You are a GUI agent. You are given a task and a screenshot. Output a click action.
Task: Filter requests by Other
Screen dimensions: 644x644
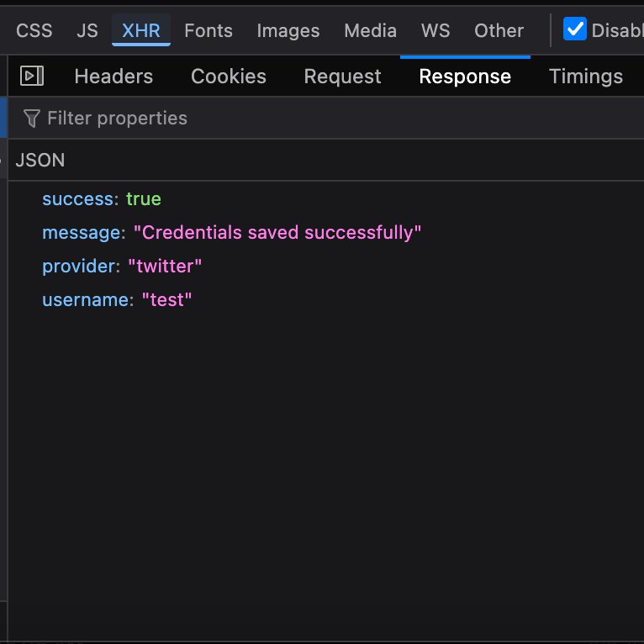(499, 30)
